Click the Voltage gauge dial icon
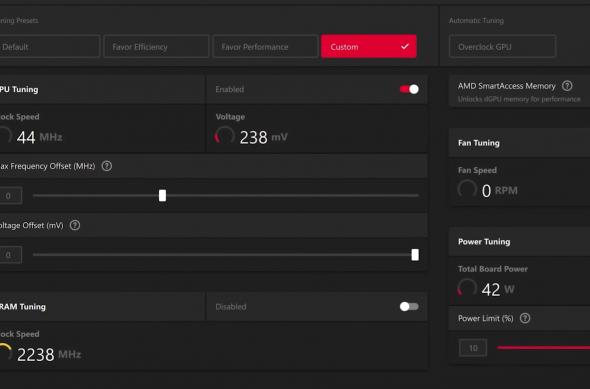The image size is (590, 389). [225, 136]
